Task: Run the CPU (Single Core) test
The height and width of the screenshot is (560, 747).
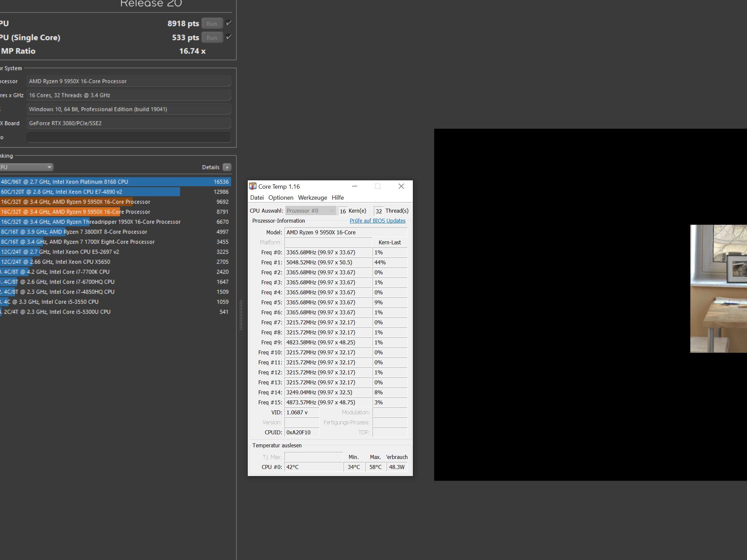Action: click(212, 37)
